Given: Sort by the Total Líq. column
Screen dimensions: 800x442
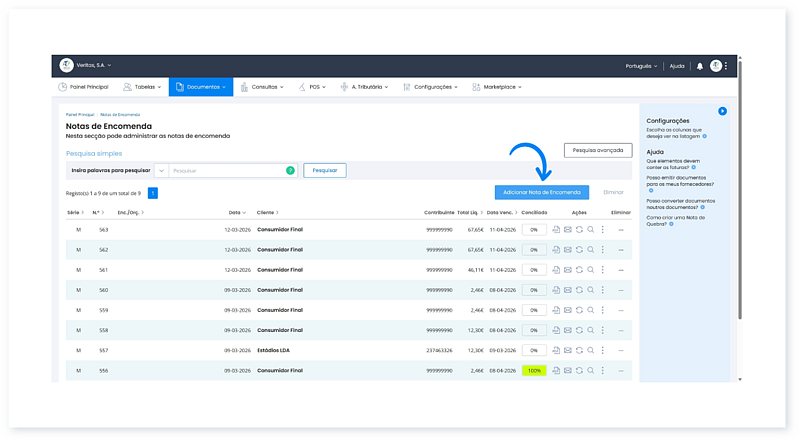Looking at the screenshot, I should pos(470,212).
